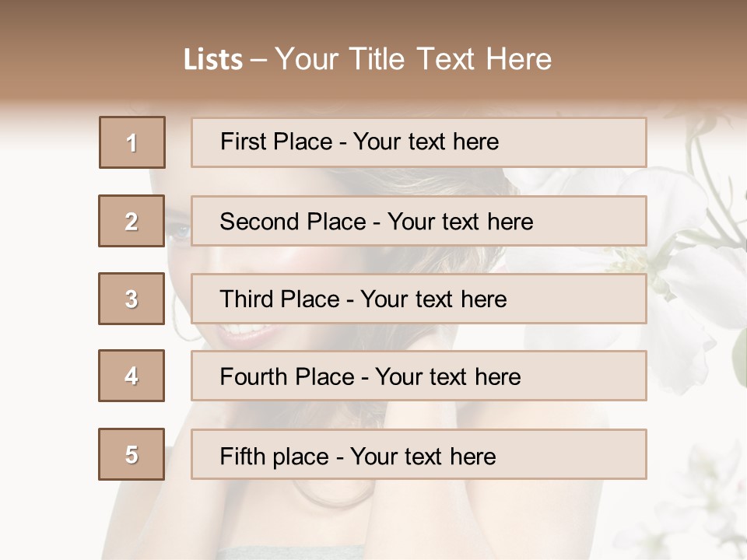Click the First Place text bar

tap(419, 142)
